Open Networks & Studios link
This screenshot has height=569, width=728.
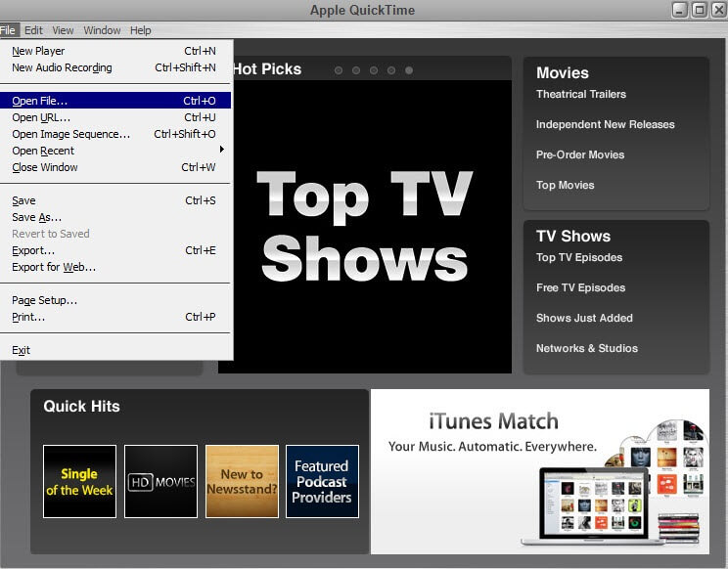pos(587,348)
